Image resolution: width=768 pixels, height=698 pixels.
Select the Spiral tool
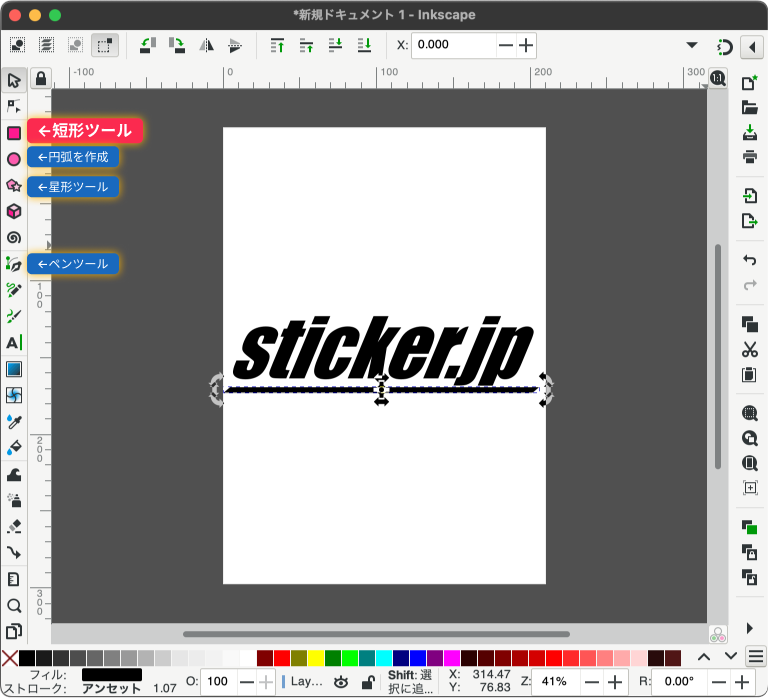coord(14,238)
